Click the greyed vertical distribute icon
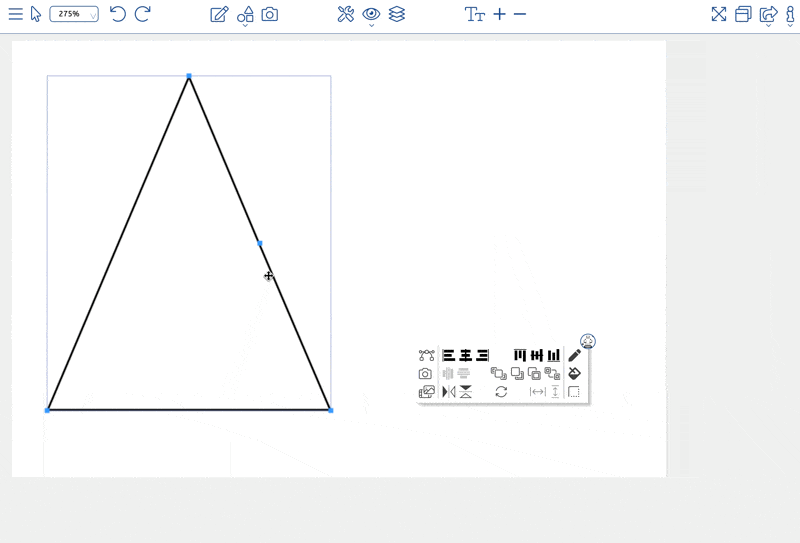Image resolution: width=800 pixels, height=543 pixels. (x=464, y=374)
